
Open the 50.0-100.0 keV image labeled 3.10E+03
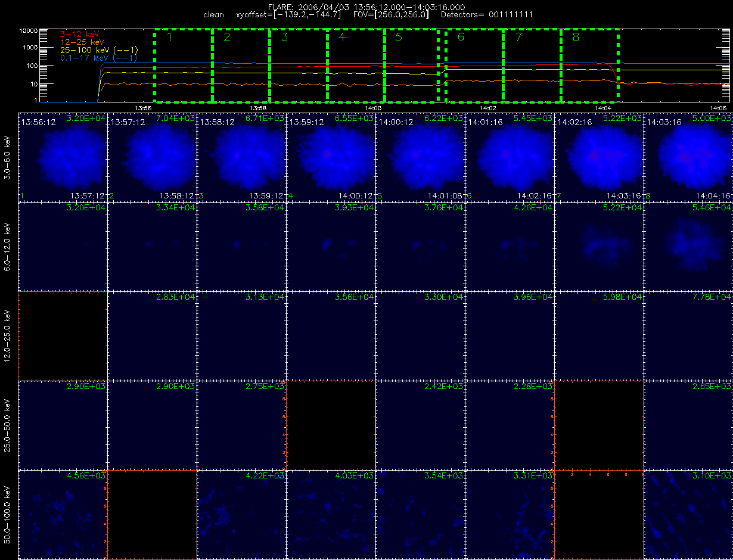click(688, 514)
